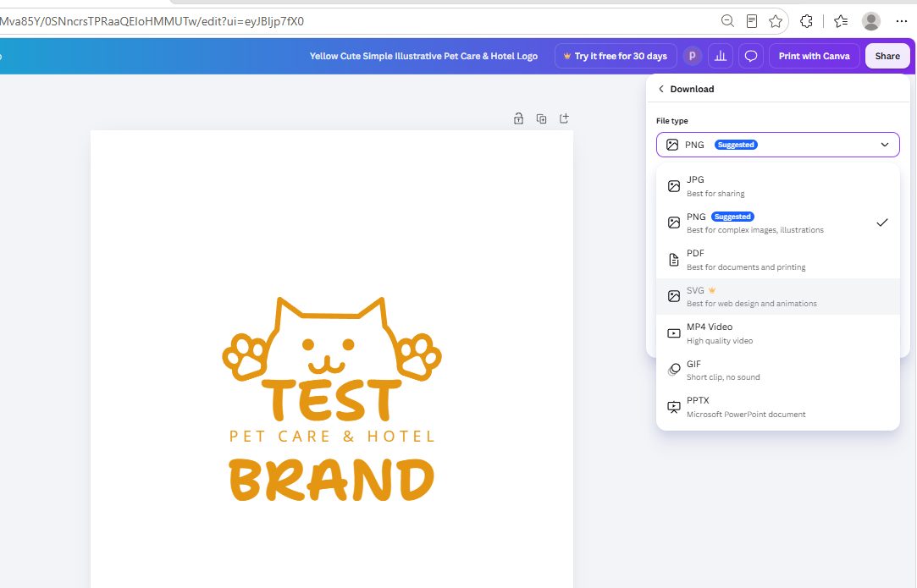Click the browser profile avatar
917x588 pixels.
coord(870,21)
